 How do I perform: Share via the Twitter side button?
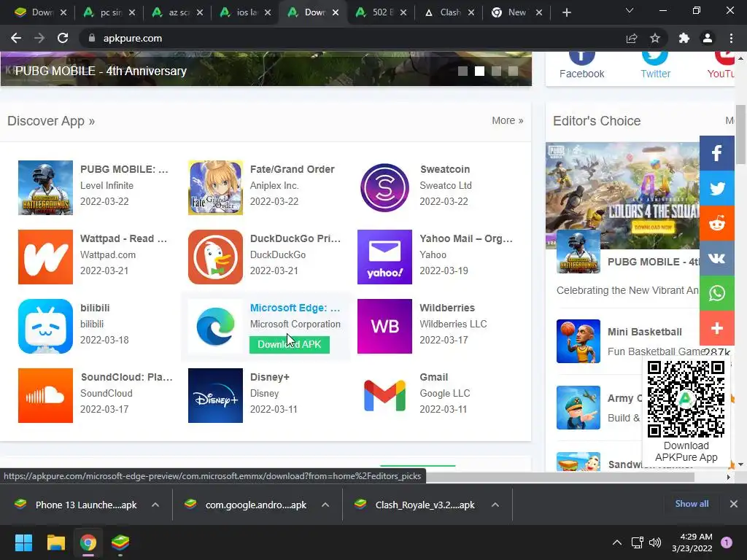(x=717, y=188)
